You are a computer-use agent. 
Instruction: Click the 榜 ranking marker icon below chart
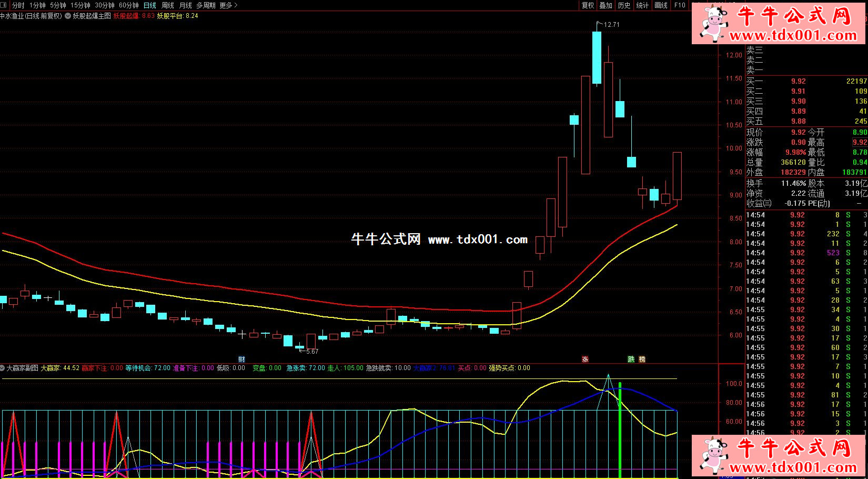point(642,359)
